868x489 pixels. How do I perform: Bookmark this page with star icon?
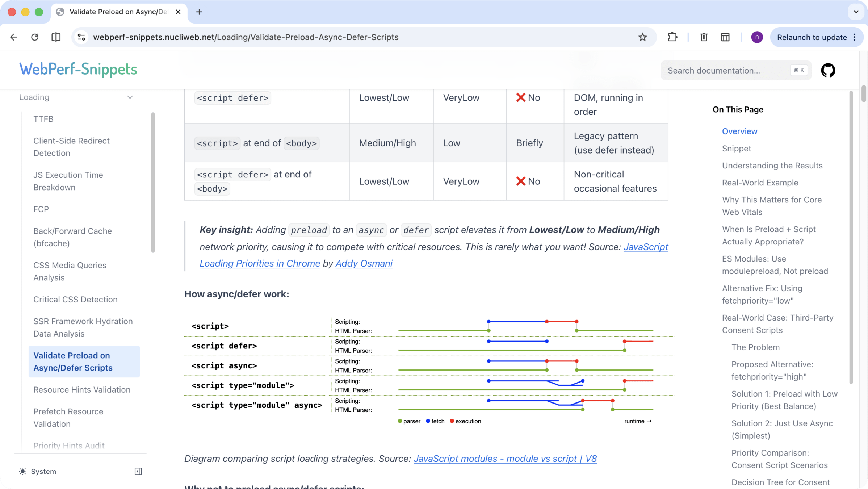click(x=642, y=37)
